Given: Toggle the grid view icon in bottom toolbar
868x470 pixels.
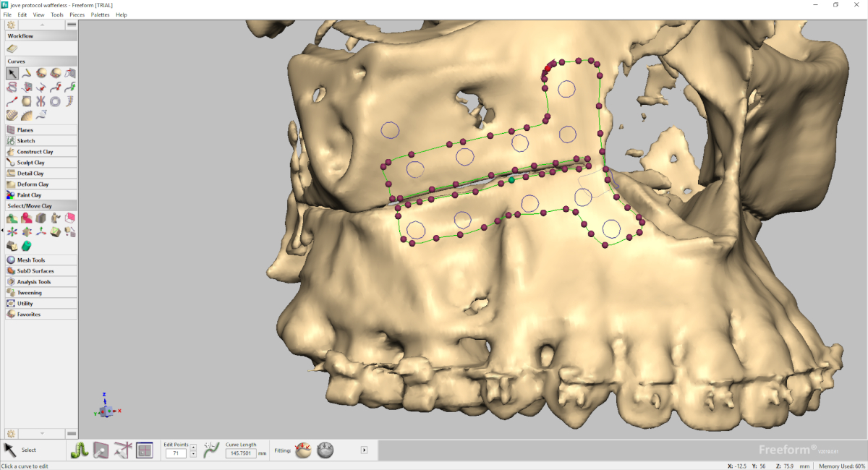Looking at the screenshot, I should (145, 450).
